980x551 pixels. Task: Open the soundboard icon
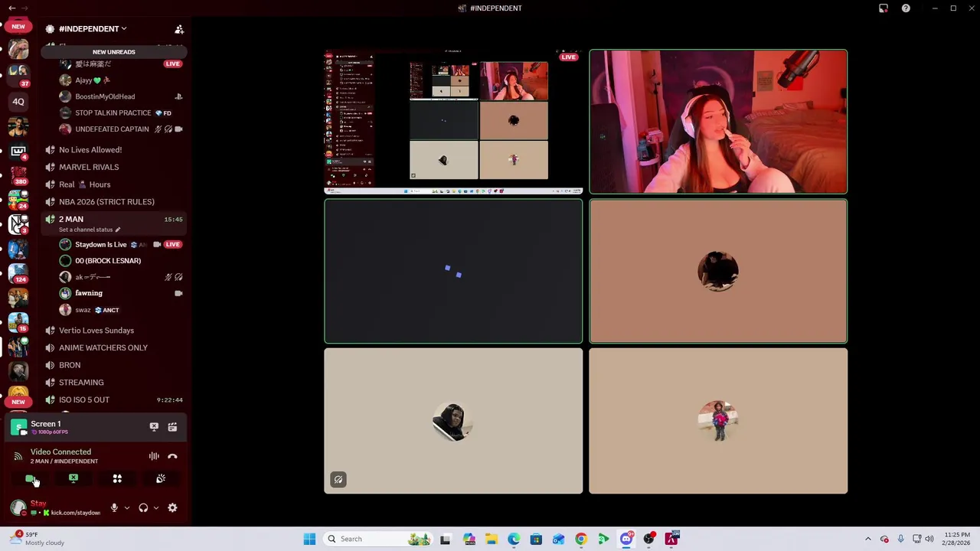pyautogui.click(x=161, y=479)
